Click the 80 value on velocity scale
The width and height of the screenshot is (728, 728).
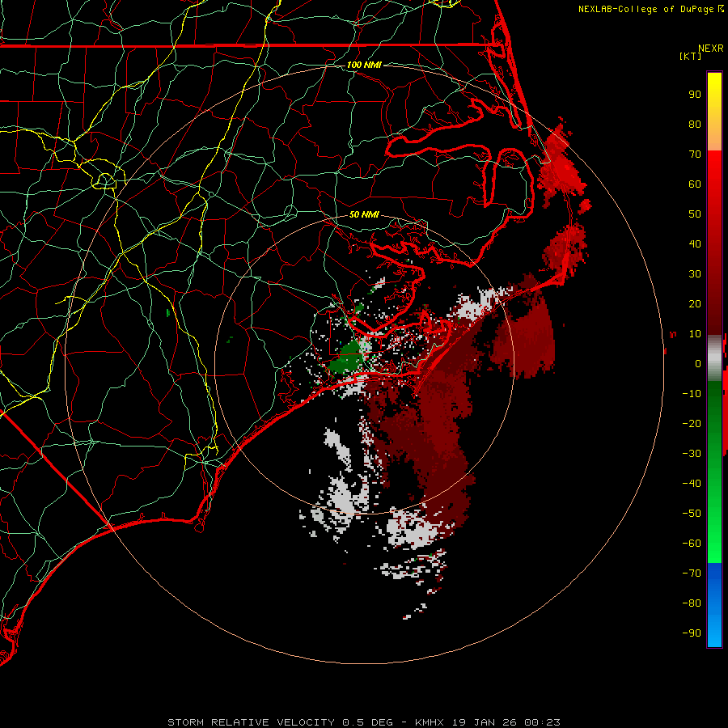coord(695,125)
